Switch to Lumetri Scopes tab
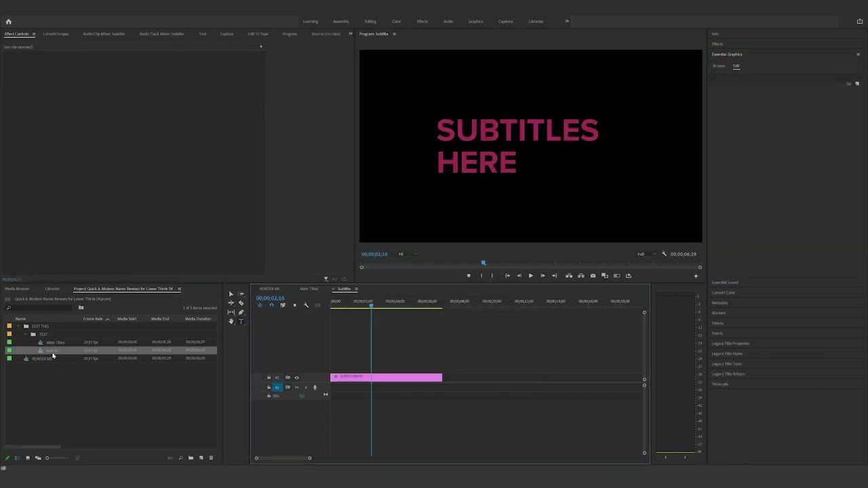Image resolution: width=868 pixels, height=488 pixels. tap(56, 34)
